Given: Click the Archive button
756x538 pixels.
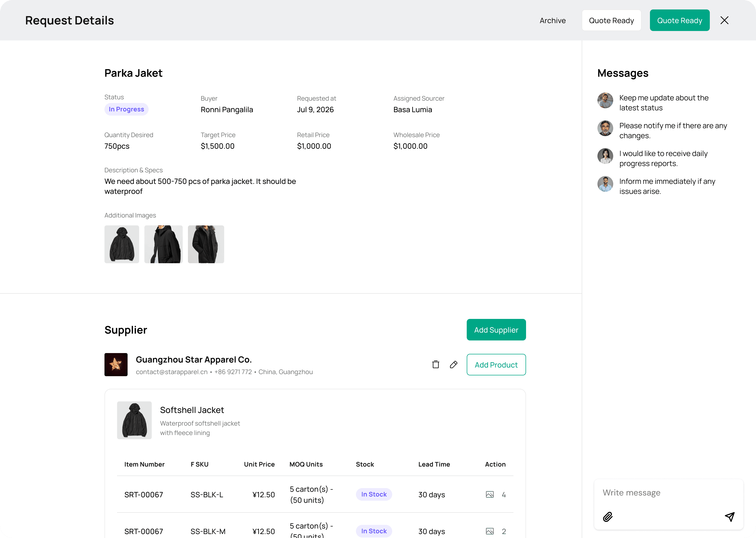Looking at the screenshot, I should click(553, 20).
